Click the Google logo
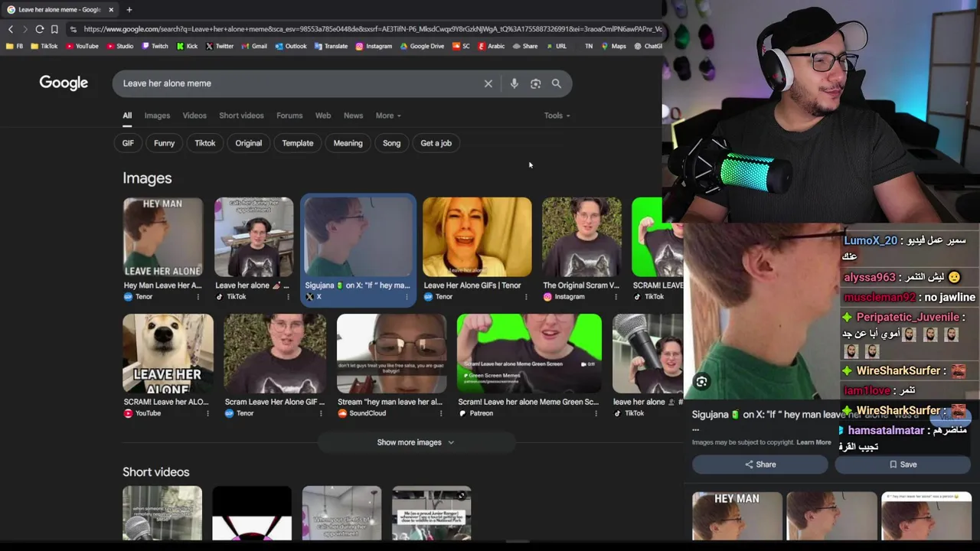The width and height of the screenshot is (980, 551). tap(64, 83)
